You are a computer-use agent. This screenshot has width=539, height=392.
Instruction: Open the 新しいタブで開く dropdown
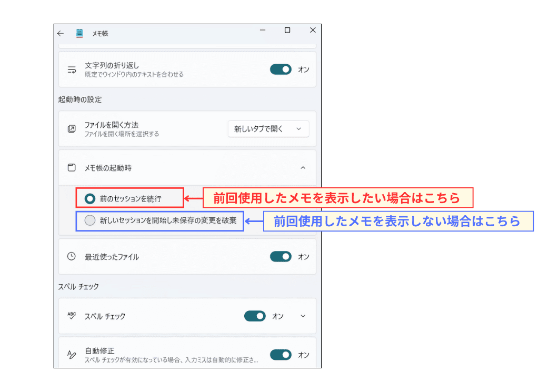click(269, 128)
